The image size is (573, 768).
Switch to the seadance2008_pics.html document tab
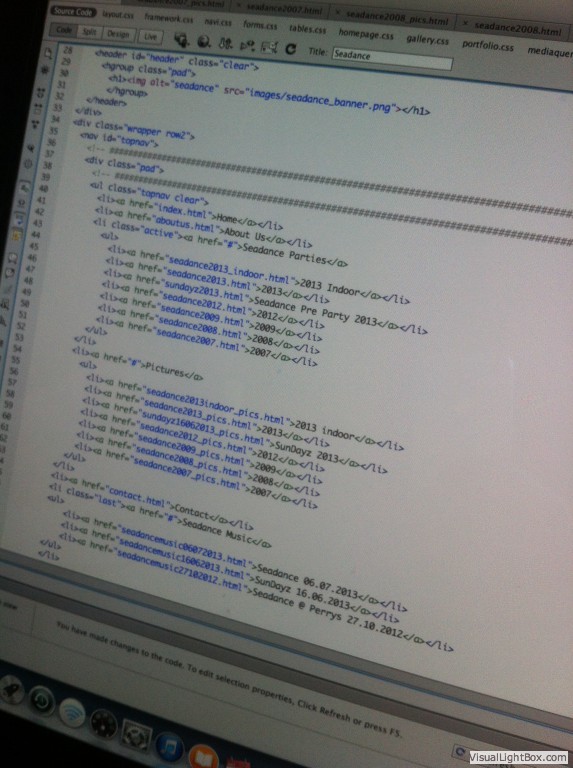click(x=397, y=18)
